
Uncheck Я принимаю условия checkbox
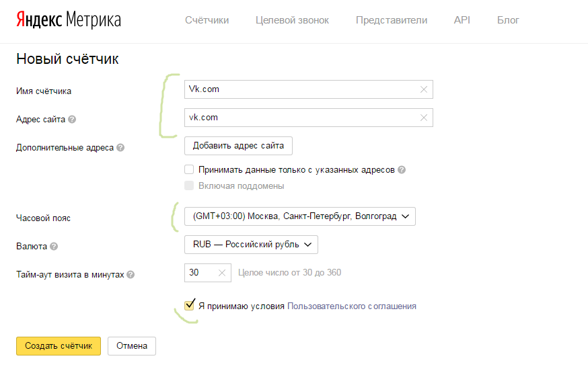pos(190,306)
